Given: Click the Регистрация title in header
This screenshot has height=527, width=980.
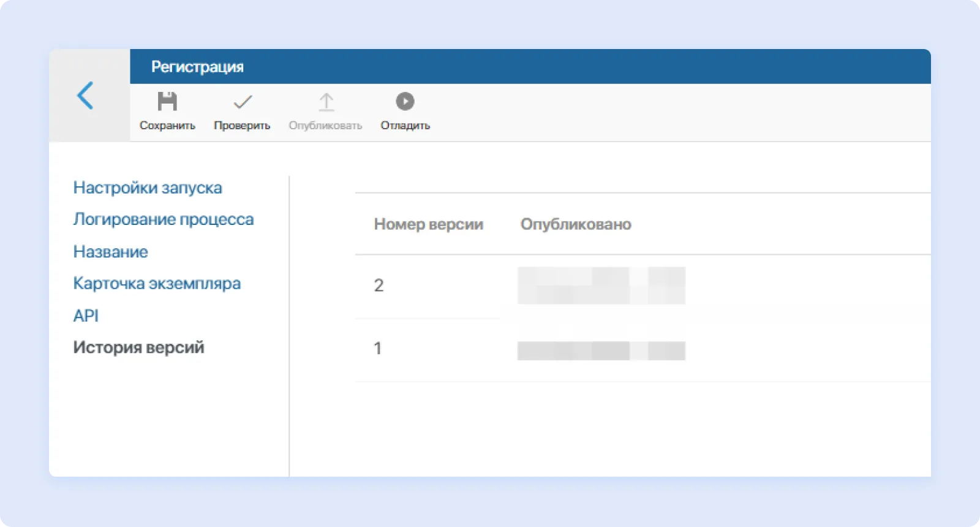Looking at the screenshot, I should click(197, 67).
